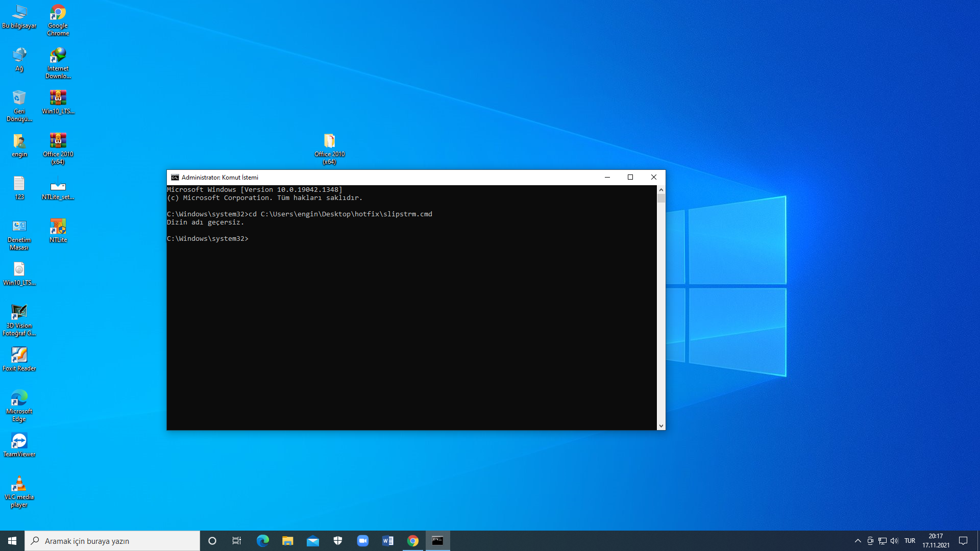Select the NTLite_setup installer icon
The height and width of the screenshot is (551, 980).
pyautogui.click(x=58, y=188)
